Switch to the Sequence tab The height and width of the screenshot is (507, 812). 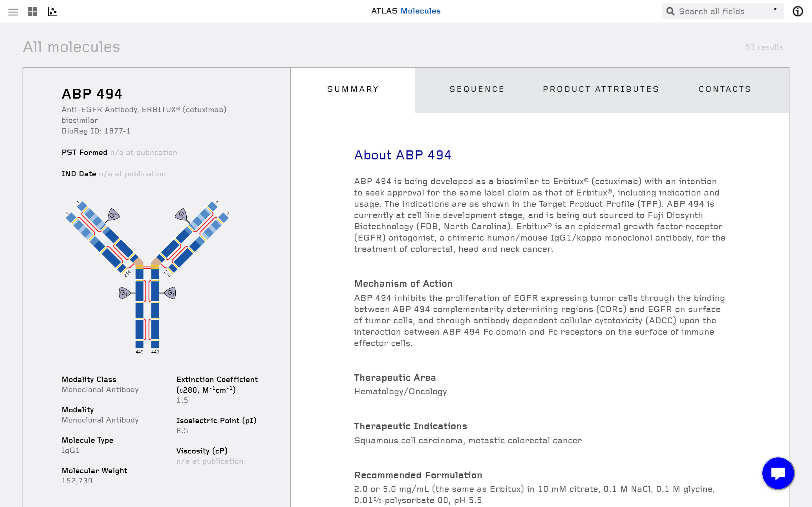(x=477, y=89)
